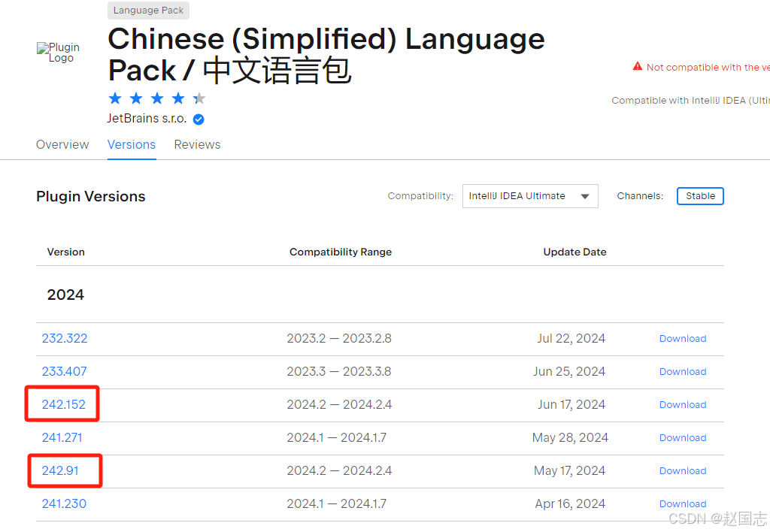The image size is (770, 532).
Task: Click the 'Version' column header
Action: click(66, 252)
